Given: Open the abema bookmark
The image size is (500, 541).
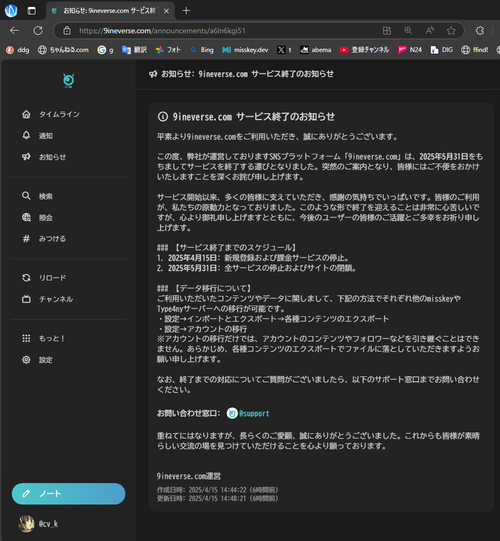Looking at the screenshot, I should [315, 50].
